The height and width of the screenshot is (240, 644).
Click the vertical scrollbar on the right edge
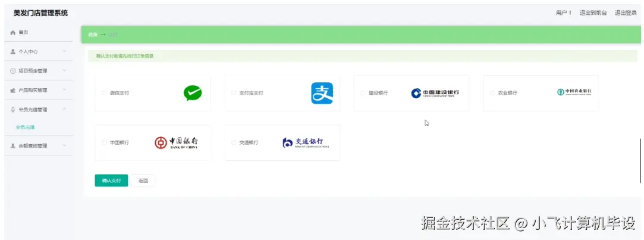[x=640, y=161]
